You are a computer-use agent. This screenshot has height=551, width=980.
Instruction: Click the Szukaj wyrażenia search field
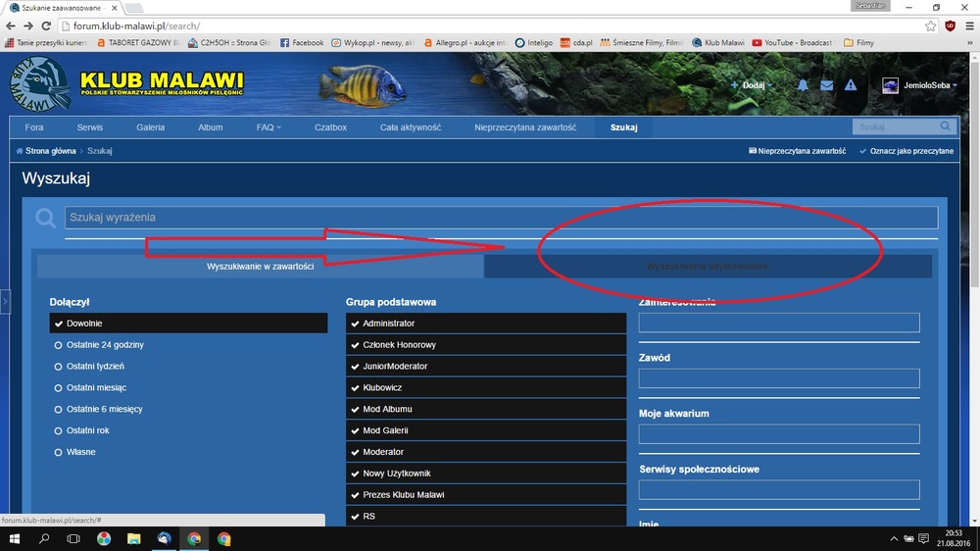(501, 218)
